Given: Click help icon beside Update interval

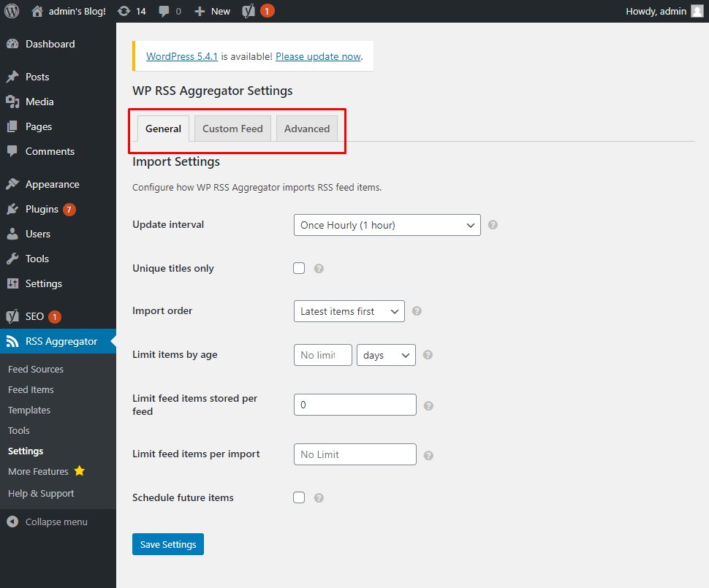Looking at the screenshot, I should pos(493,225).
